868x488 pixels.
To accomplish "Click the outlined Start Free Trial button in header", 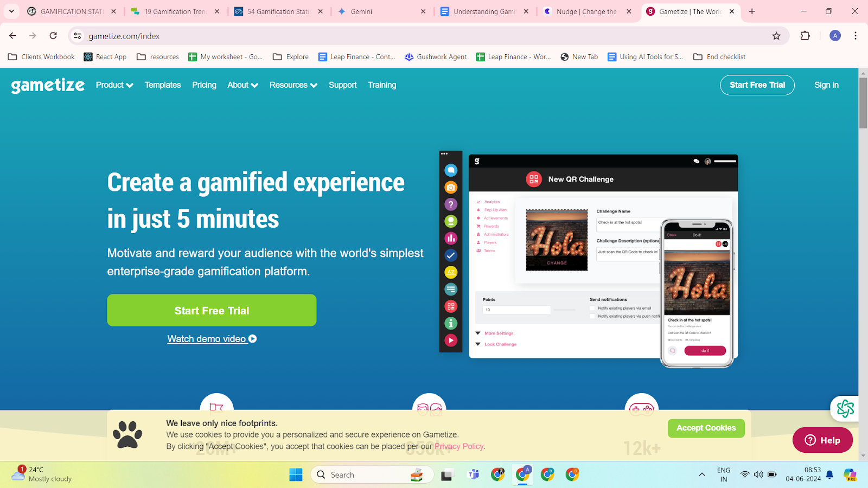I will click(757, 85).
